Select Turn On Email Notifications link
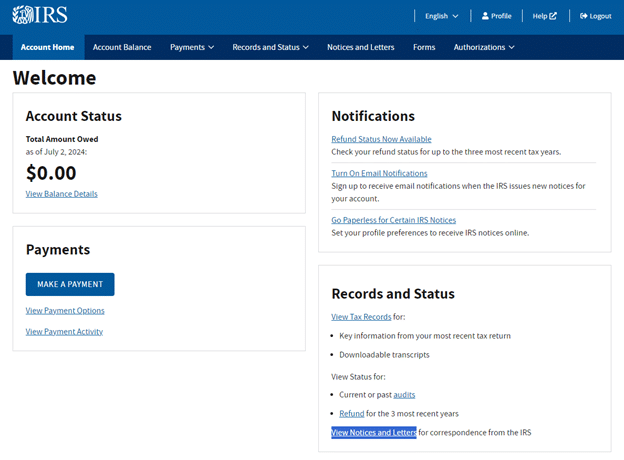 tap(379, 173)
